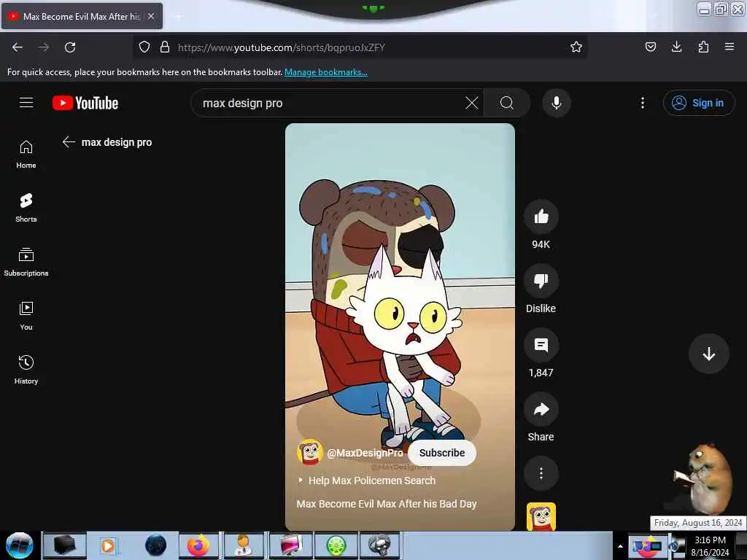Screen dimensions: 747x560
Task: Open the Help Max Policemen Search link
Action: click(371, 481)
